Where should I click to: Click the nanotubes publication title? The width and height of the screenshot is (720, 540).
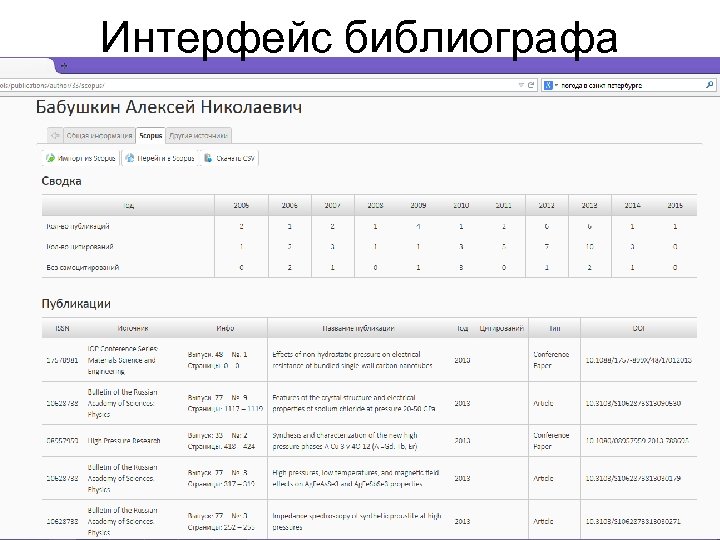(x=352, y=360)
